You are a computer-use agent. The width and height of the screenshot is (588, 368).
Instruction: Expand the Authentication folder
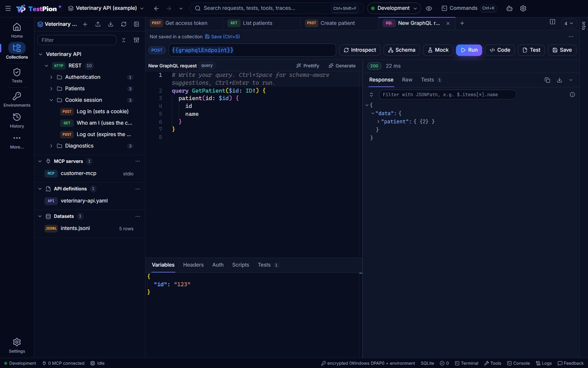point(51,77)
